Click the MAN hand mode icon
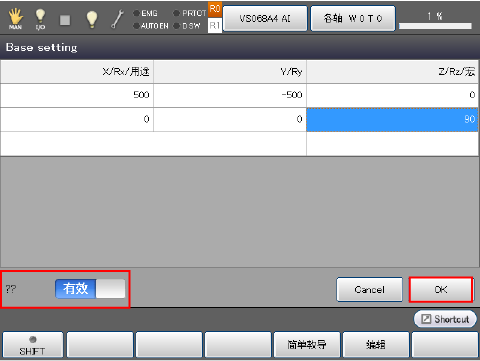This screenshot has width=480, height=361. pyautogui.click(x=15, y=19)
